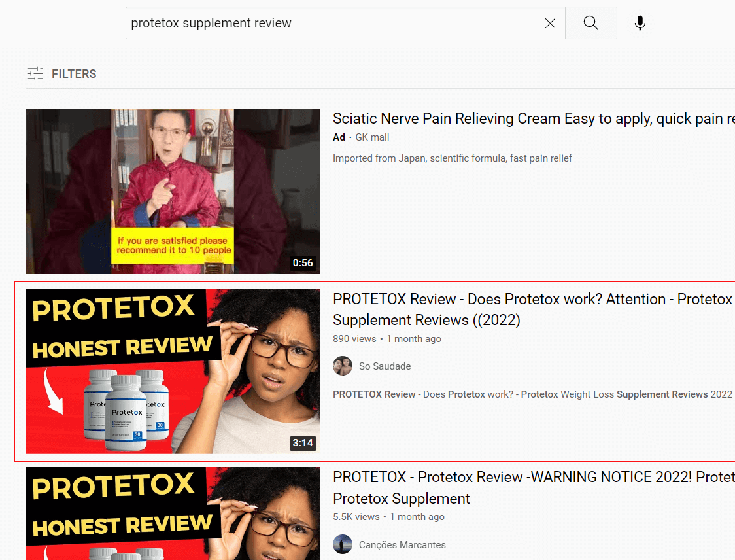This screenshot has height=560, width=735.
Task: Go to the So Saudade channel name
Action: [385, 366]
